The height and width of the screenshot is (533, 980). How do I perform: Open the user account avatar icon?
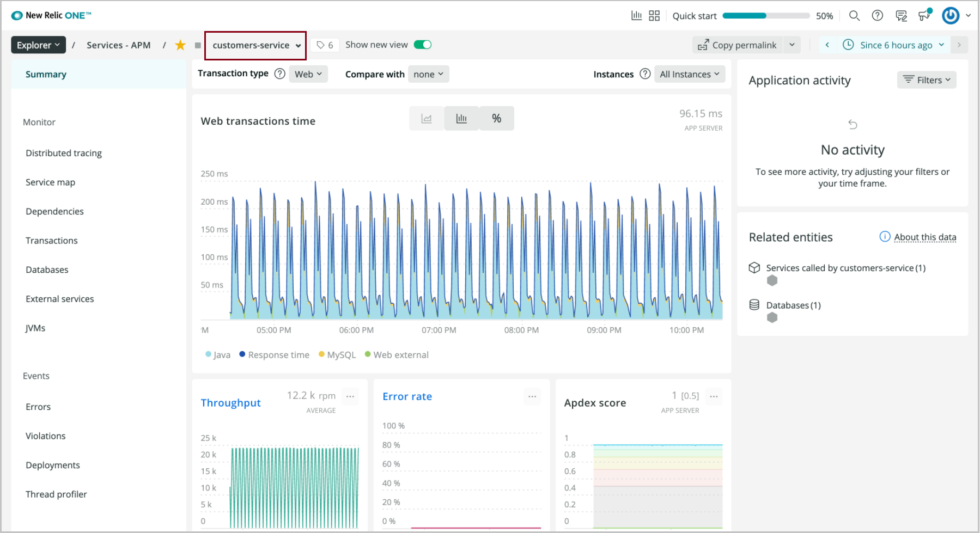[951, 16]
